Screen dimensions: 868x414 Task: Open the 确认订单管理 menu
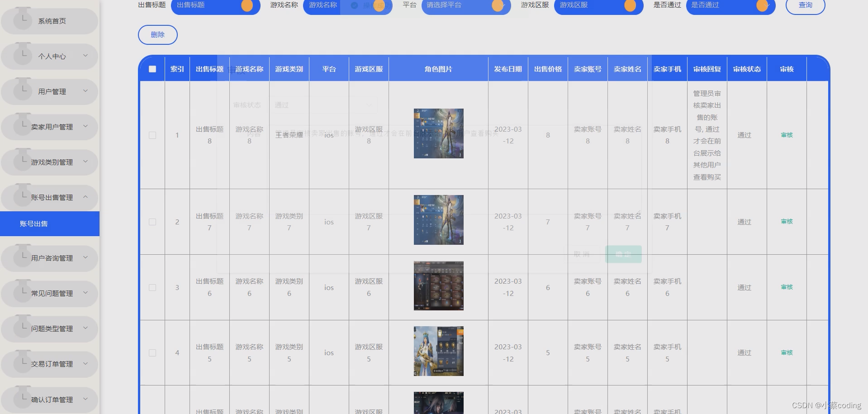[49, 400]
